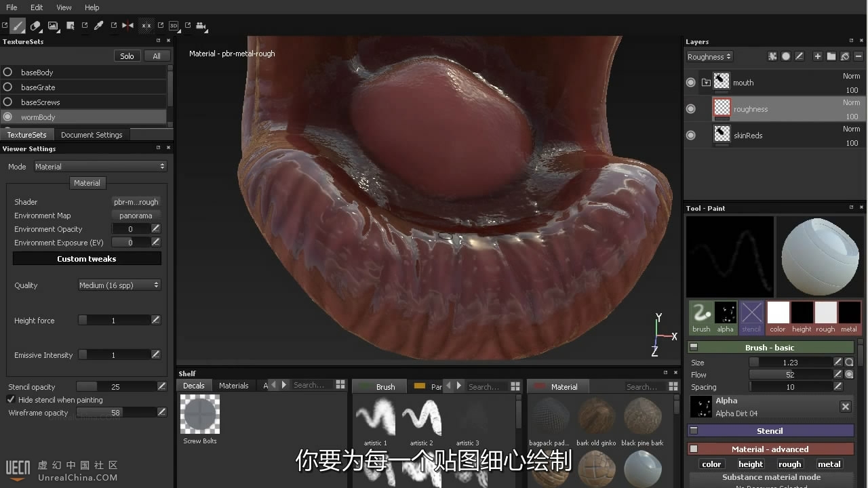This screenshot has width=868, height=488.
Task: Create a new folder in Layers
Action: pyautogui.click(x=831, y=56)
